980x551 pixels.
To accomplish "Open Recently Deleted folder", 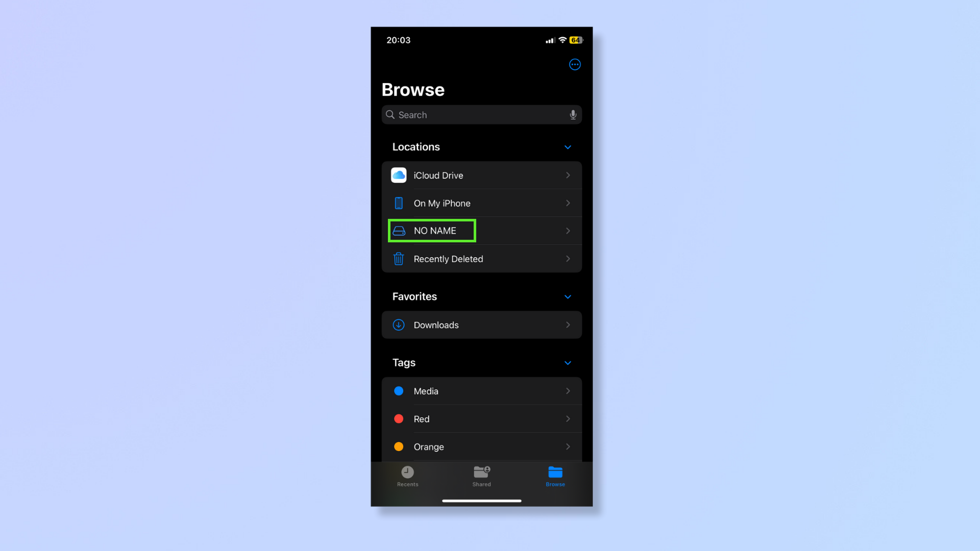I will (482, 258).
